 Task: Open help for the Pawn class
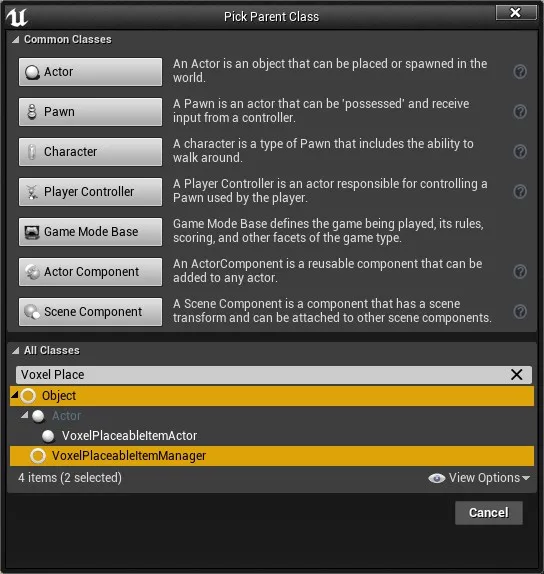point(520,112)
